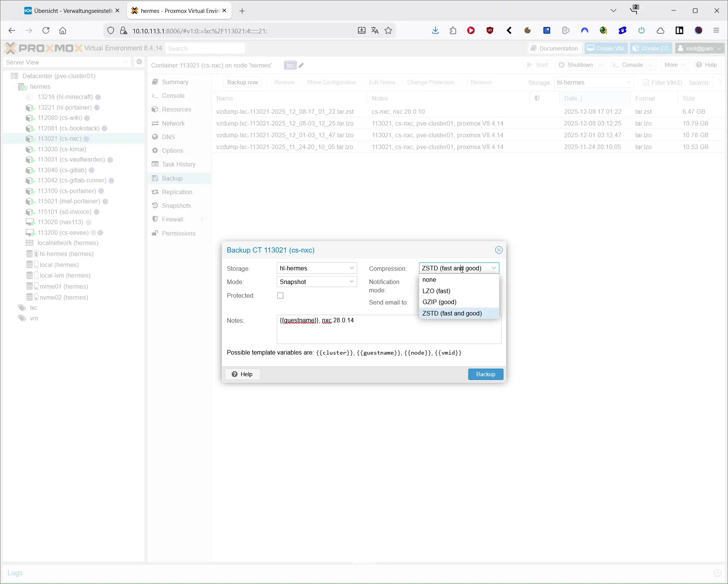Screen dimensions: 728x584
Task: Open the DNS settings panel
Action: [168, 137]
